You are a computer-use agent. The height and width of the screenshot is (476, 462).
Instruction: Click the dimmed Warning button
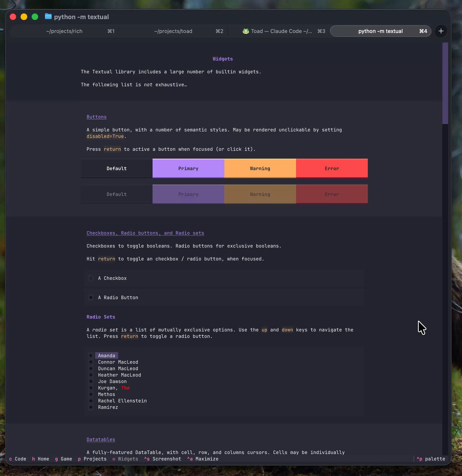pyautogui.click(x=260, y=194)
